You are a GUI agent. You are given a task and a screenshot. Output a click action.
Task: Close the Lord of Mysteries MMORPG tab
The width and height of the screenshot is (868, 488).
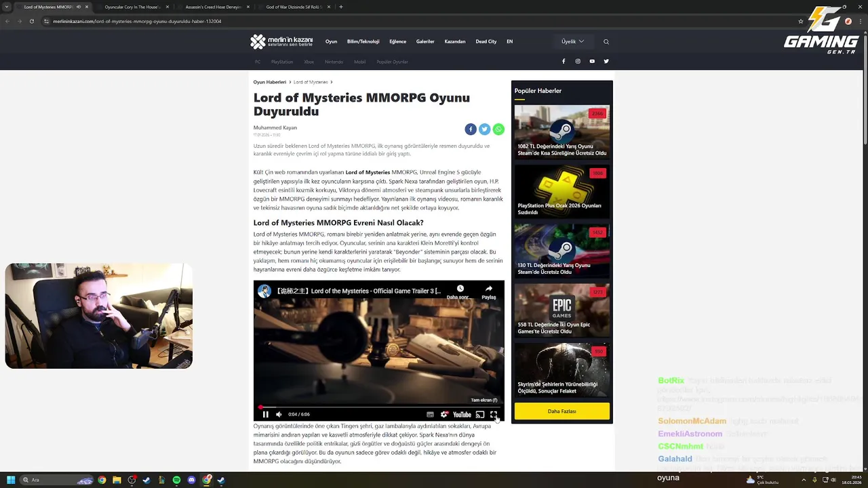coord(87,7)
